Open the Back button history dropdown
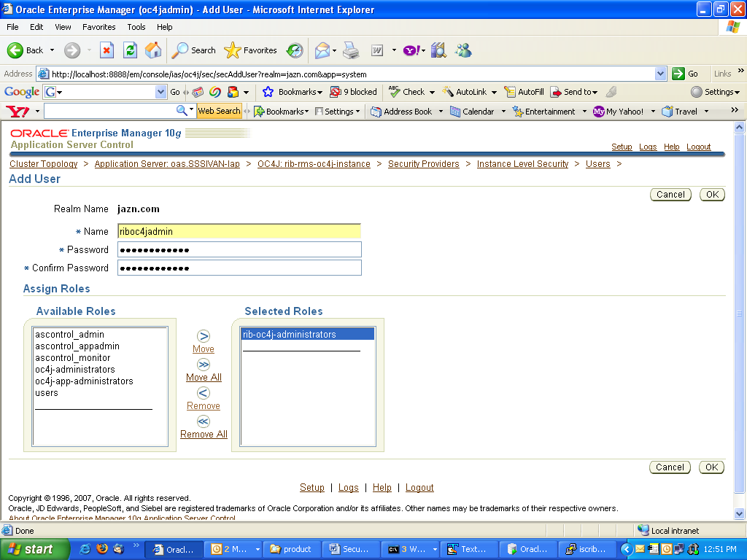Viewport: 747px width, 560px height. point(52,50)
